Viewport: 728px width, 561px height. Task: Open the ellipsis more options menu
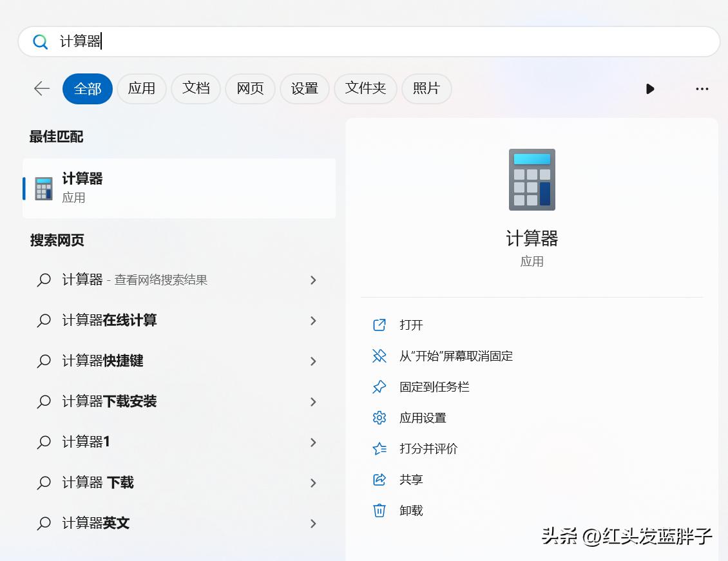(702, 89)
